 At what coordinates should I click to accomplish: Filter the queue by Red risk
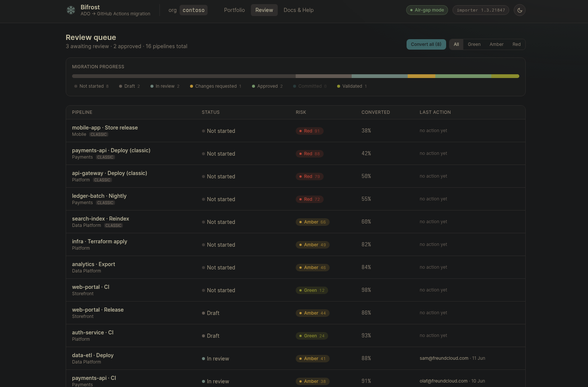[516, 44]
